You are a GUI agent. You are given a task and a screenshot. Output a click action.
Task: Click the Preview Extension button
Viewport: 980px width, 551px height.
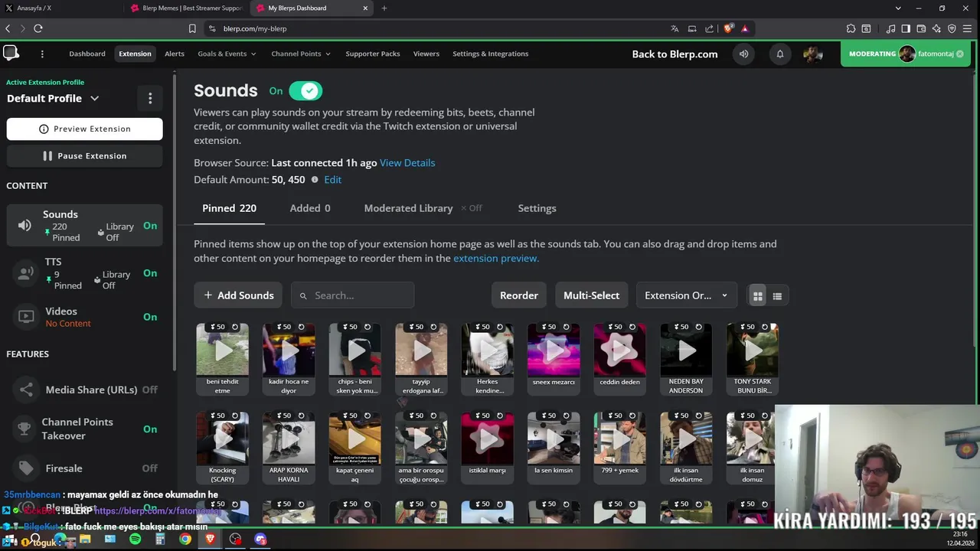click(x=85, y=129)
